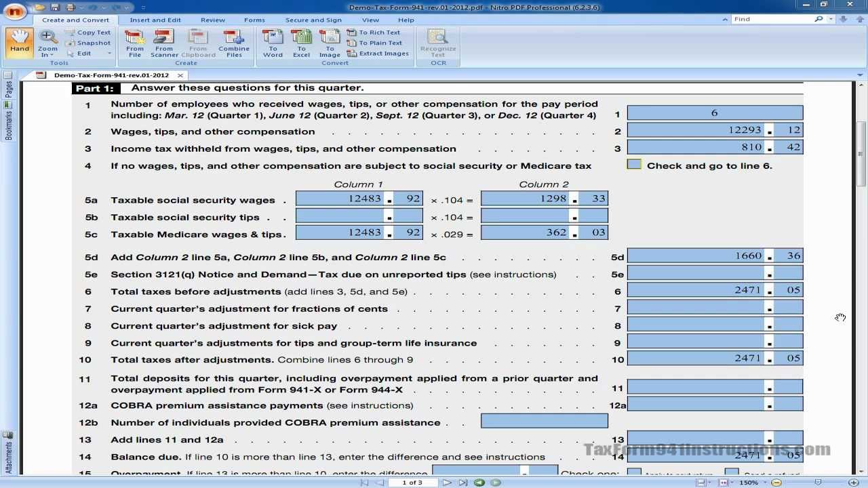Go to the next page
This screenshot has height=488, width=868.
(447, 483)
